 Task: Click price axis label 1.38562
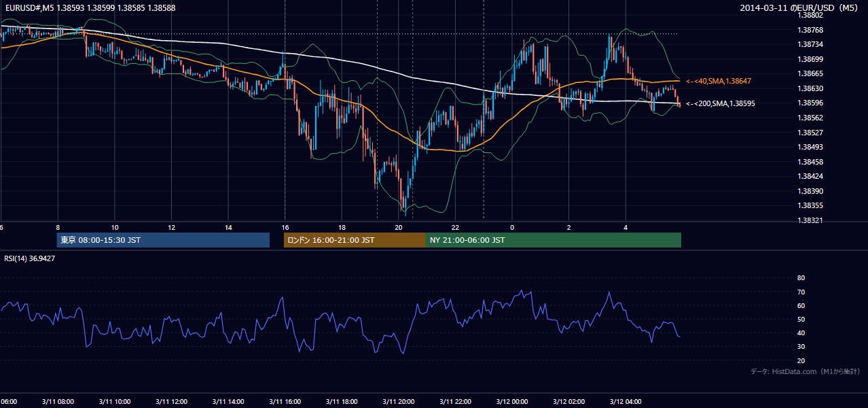pyautogui.click(x=810, y=118)
